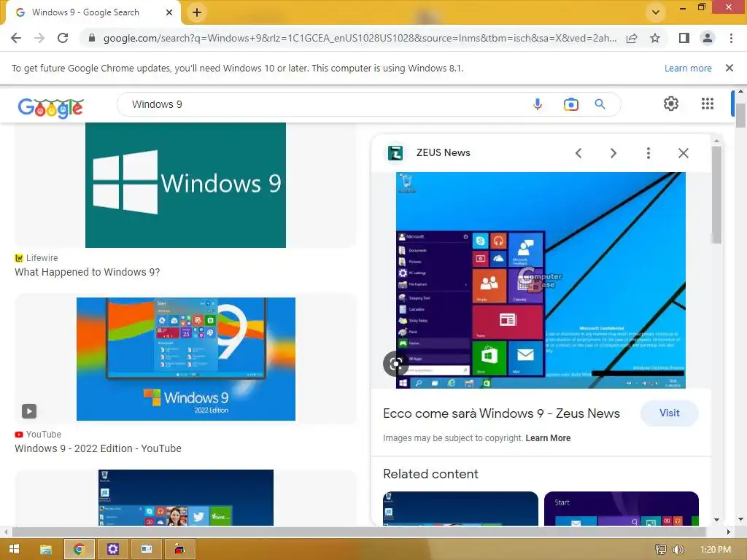This screenshot has height=560, width=747.
Task: Click the preview panel scrollbar thumb
Action: pos(716,195)
